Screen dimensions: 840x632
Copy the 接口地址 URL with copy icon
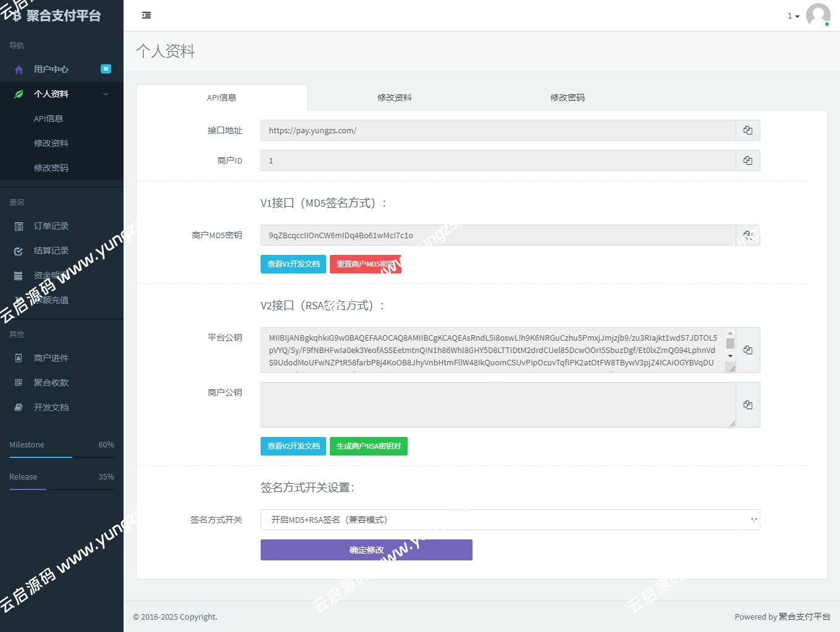[747, 130]
